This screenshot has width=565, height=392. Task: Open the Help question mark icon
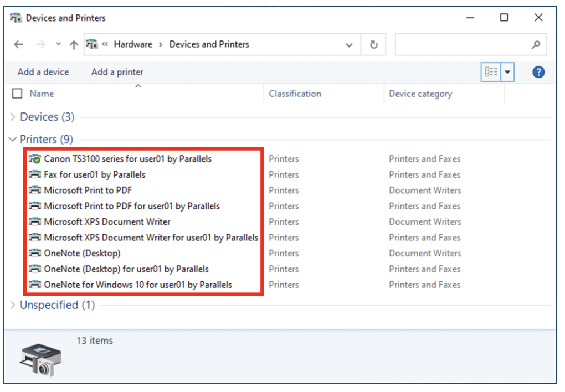pos(538,72)
